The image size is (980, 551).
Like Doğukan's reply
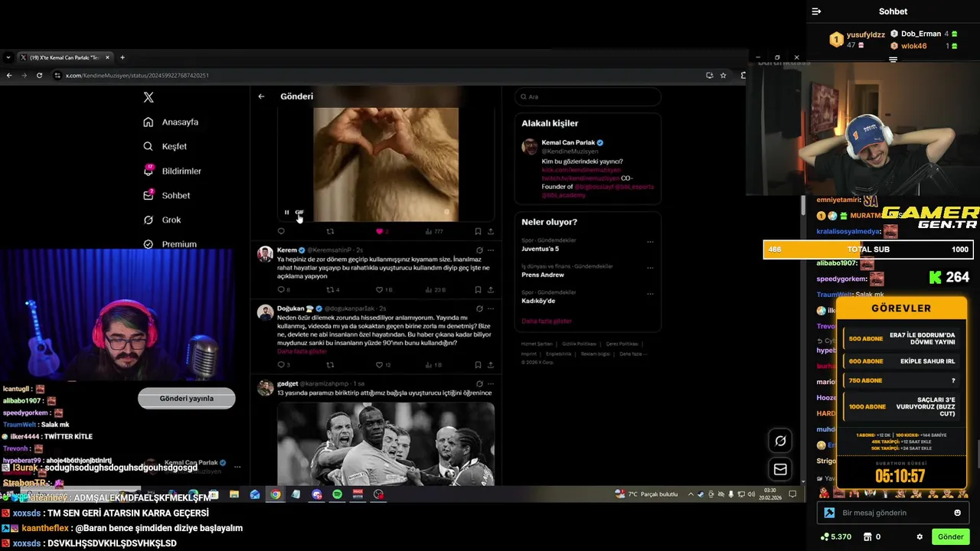tap(379, 365)
